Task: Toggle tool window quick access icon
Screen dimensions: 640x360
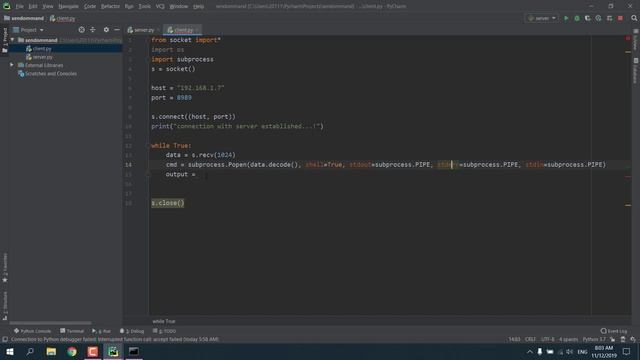Action: pos(5,339)
